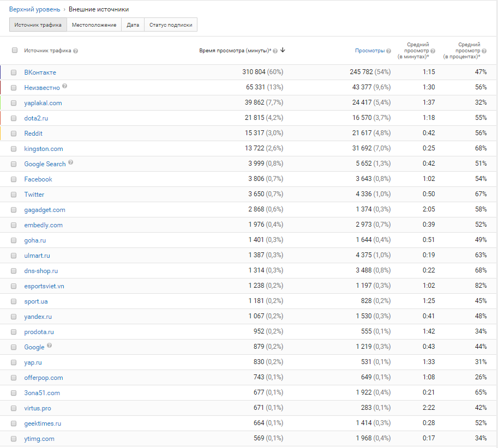Open the Дата tab
The height and width of the screenshot is (448, 498).
[133, 25]
